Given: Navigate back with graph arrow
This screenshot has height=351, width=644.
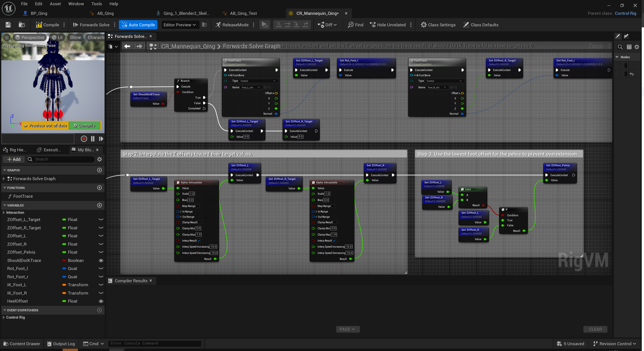Looking at the screenshot, I should point(127,46).
